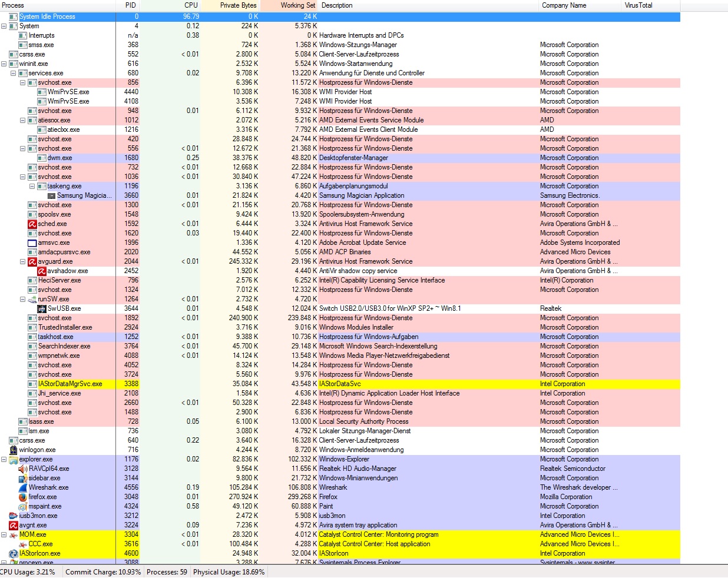This screenshot has height=578, width=728.
Task: Click the winlogon.exe key icon
Action: (x=14, y=450)
